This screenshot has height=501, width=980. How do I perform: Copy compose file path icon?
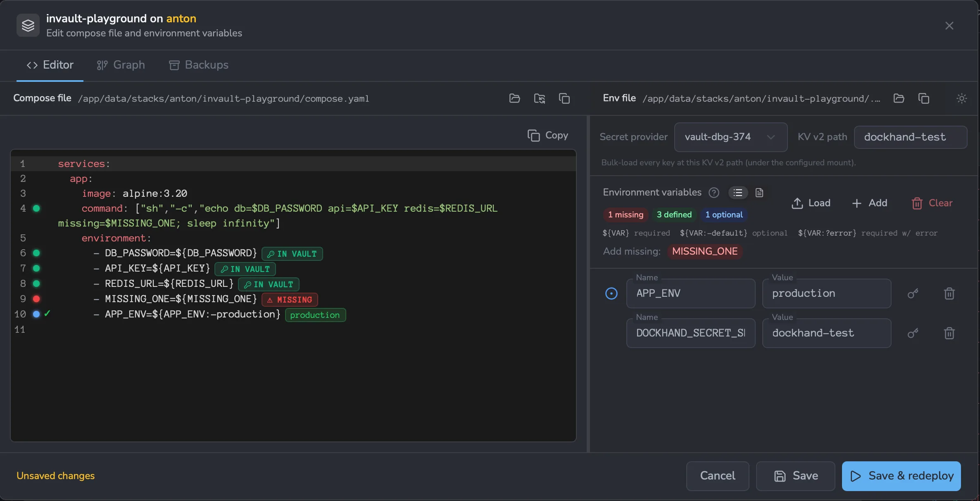(564, 98)
